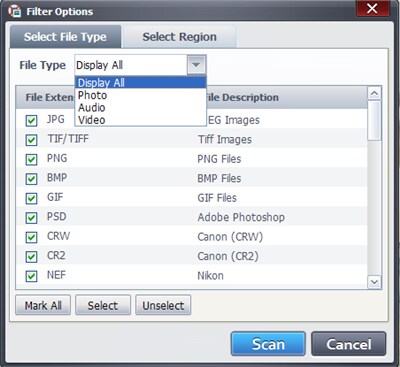Click the scrollbar down arrow
The height and width of the screenshot is (367, 400).
point(374,282)
